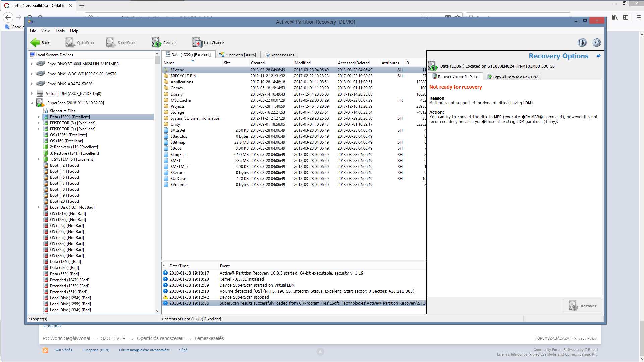Collapse Recovery Options using blue arrow icon

point(599,56)
